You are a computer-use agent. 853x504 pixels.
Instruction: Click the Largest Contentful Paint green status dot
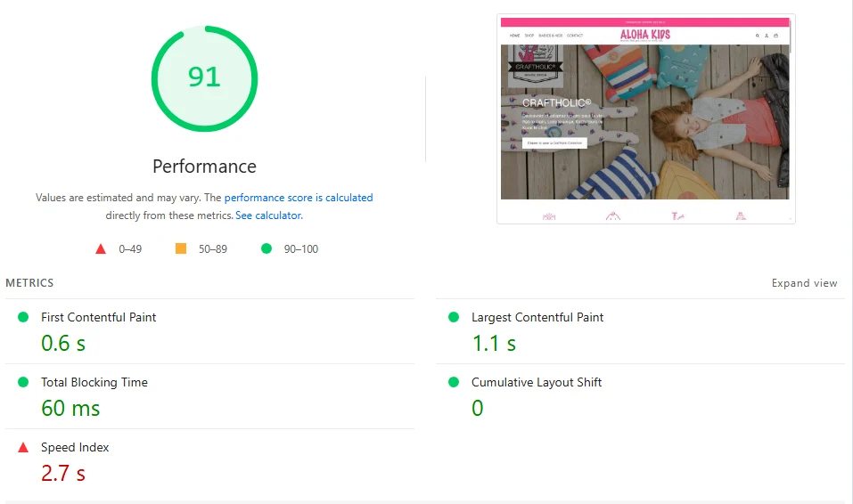click(453, 317)
